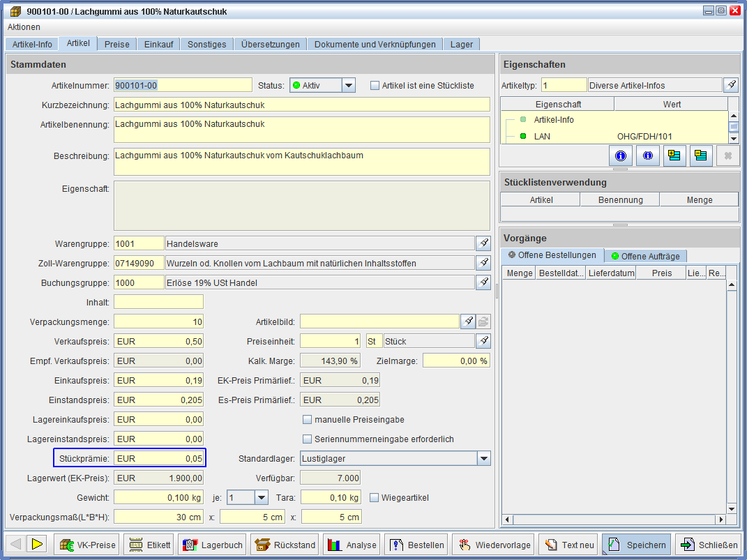Click the add property icon with plus
This screenshot has width=747, height=560.
pos(674,156)
